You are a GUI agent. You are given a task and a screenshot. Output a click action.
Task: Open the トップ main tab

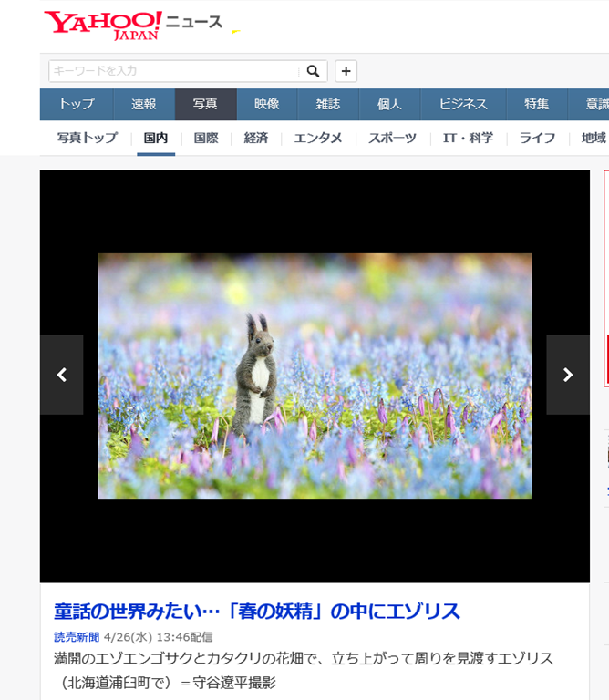click(x=77, y=105)
